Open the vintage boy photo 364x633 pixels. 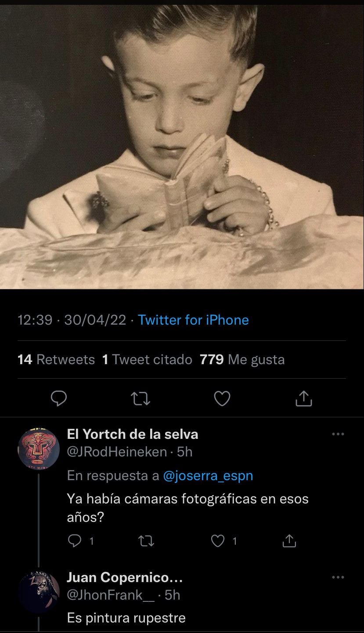(x=182, y=145)
